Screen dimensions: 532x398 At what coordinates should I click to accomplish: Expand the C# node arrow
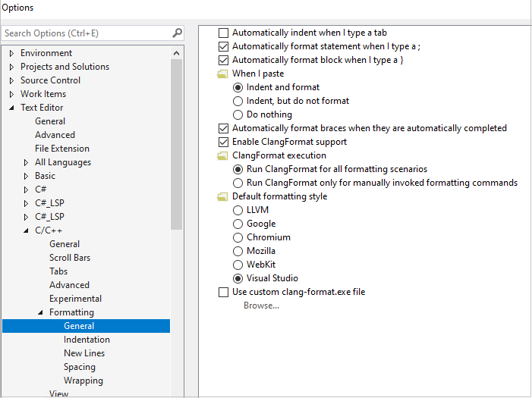coord(26,190)
